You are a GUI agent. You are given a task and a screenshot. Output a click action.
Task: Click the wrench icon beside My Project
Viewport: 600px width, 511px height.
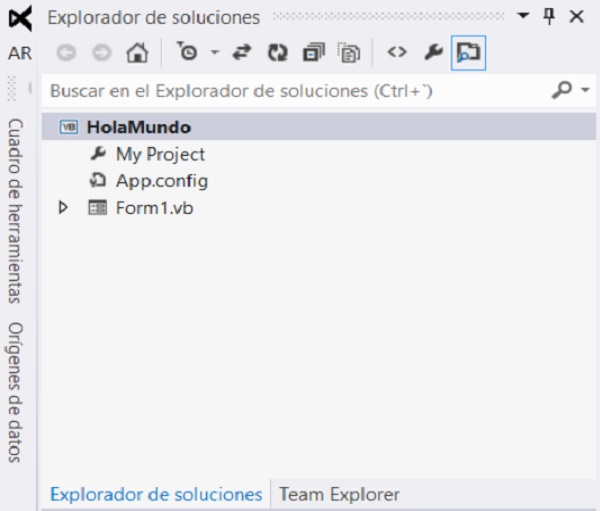(x=98, y=153)
